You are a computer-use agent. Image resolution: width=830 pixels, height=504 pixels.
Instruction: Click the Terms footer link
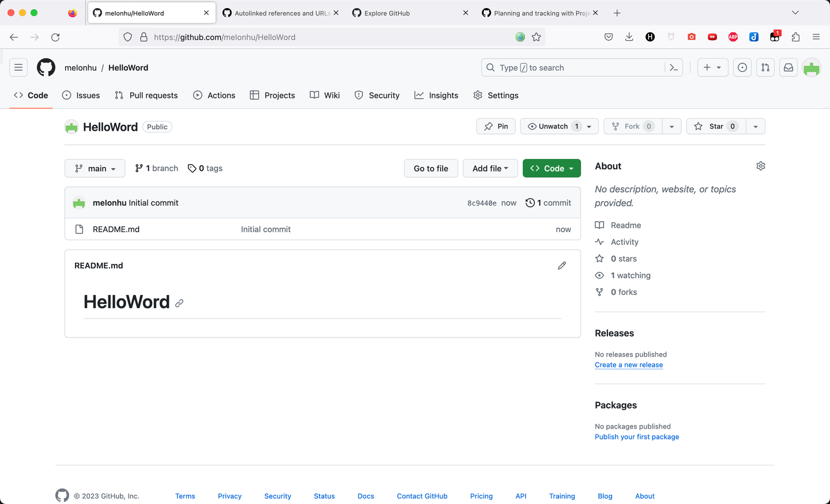pyautogui.click(x=185, y=496)
